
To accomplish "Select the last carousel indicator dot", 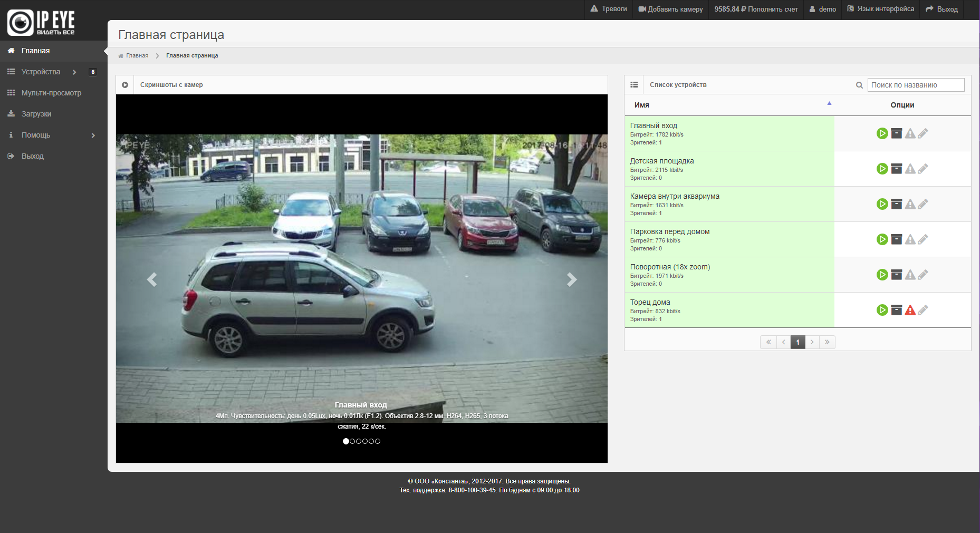I will 378,441.
